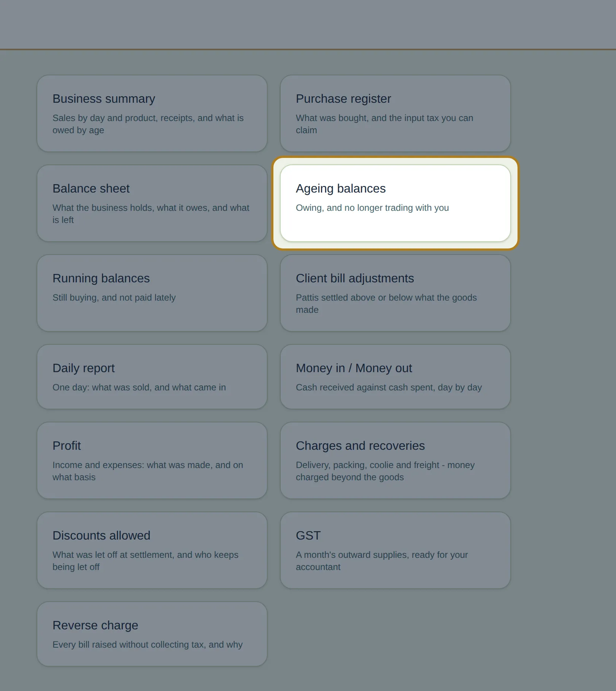Open the Purchase register report
This screenshot has height=691, width=616.
coord(395,113)
